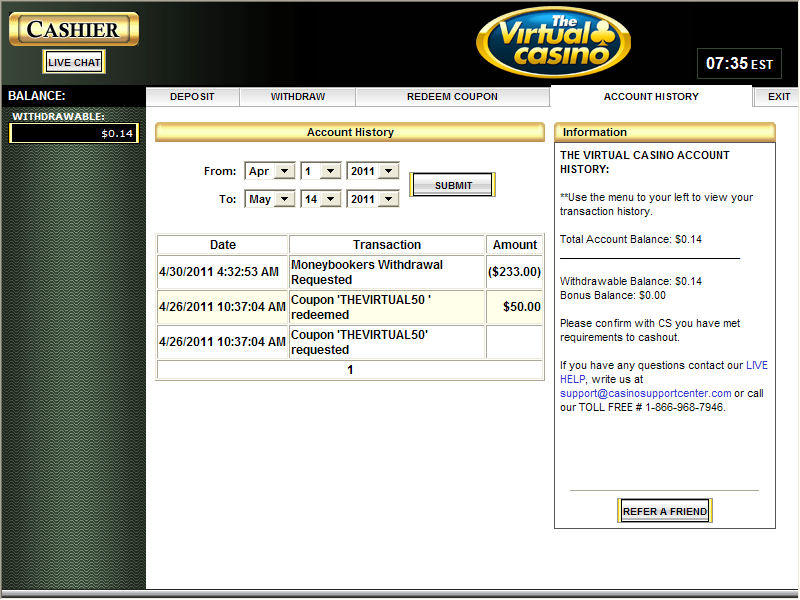The height and width of the screenshot is (600, 800).
Task: Open the Live Chat button
Action: tap(74, 62)
